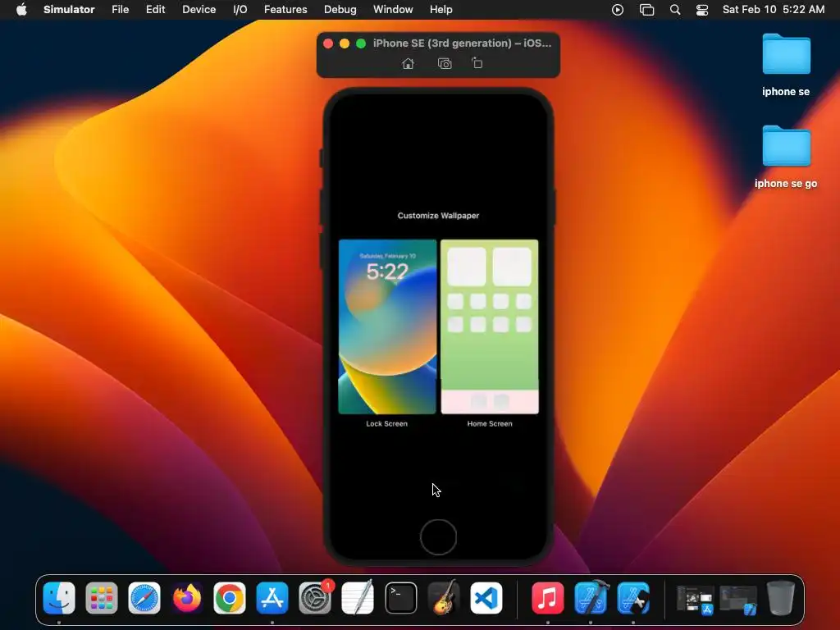
Task: Launch Google Chrome from the Dock
Action: (230, 598)
